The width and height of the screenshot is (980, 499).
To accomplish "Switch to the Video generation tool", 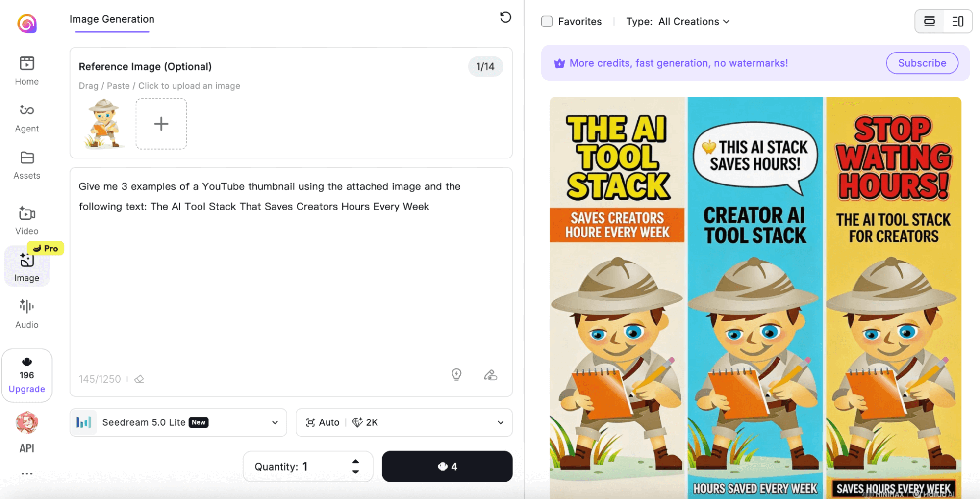I will (26, 219).
